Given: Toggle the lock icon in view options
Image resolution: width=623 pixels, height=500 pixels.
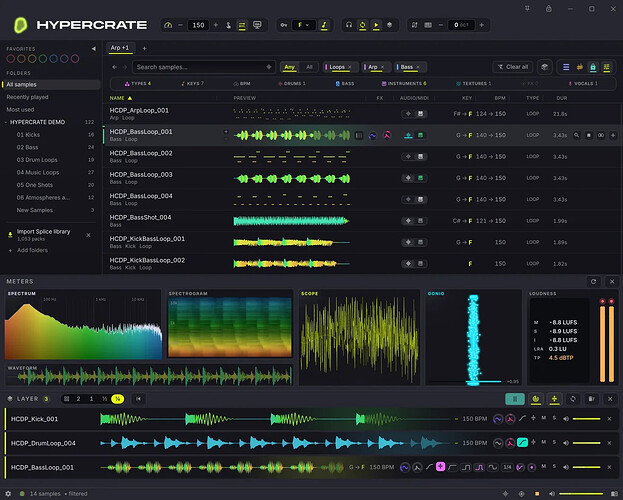Looking at the screenshot, I should click(593, 67).
